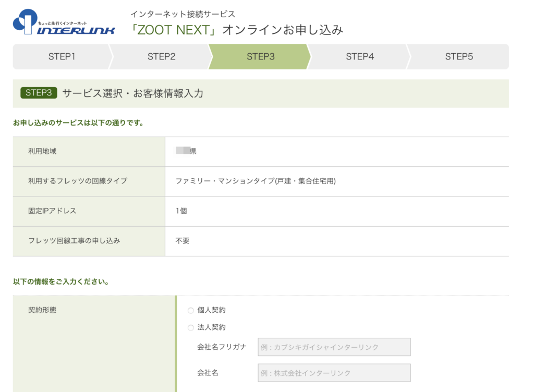The height and width of the screenshot is (392, 534).
Task: Click お申し込みのサービスは以下の通りです heading
Action: click(78, 123)
